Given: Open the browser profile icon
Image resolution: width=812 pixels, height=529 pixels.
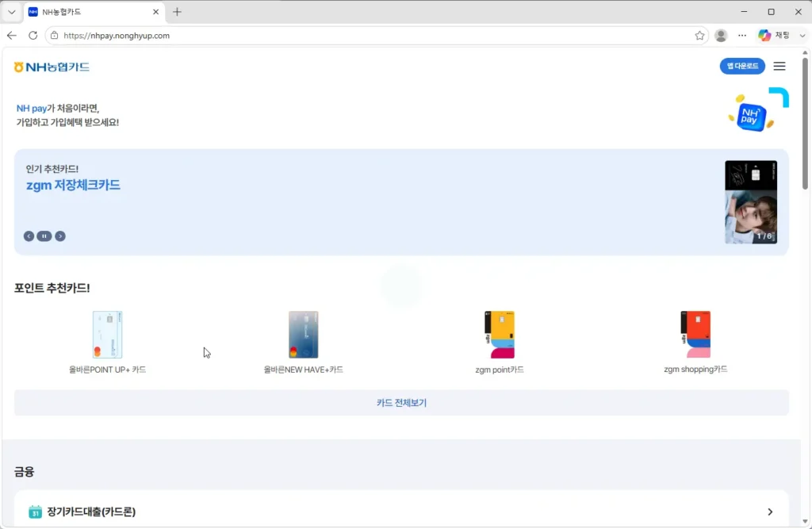Looking at the screenshot, I should [x=721, y=35].
